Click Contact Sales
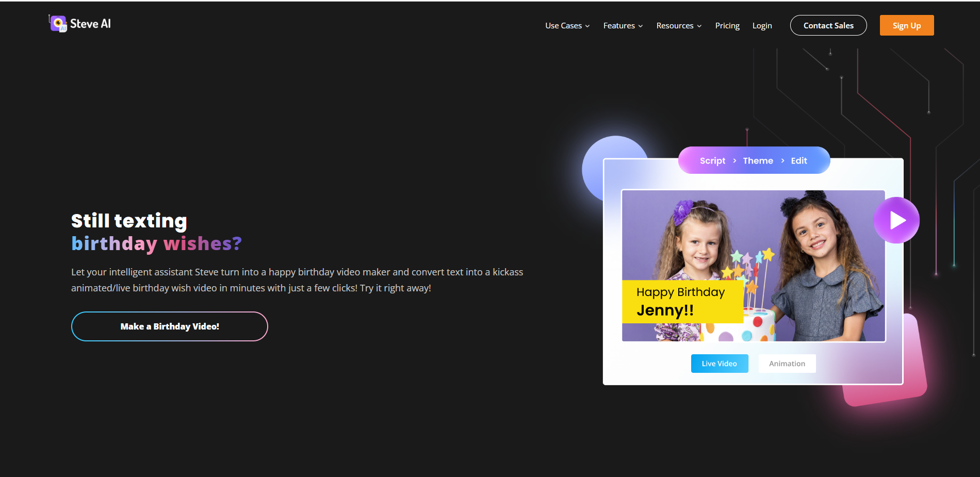The image size is (980, 477). pos(828,25)
